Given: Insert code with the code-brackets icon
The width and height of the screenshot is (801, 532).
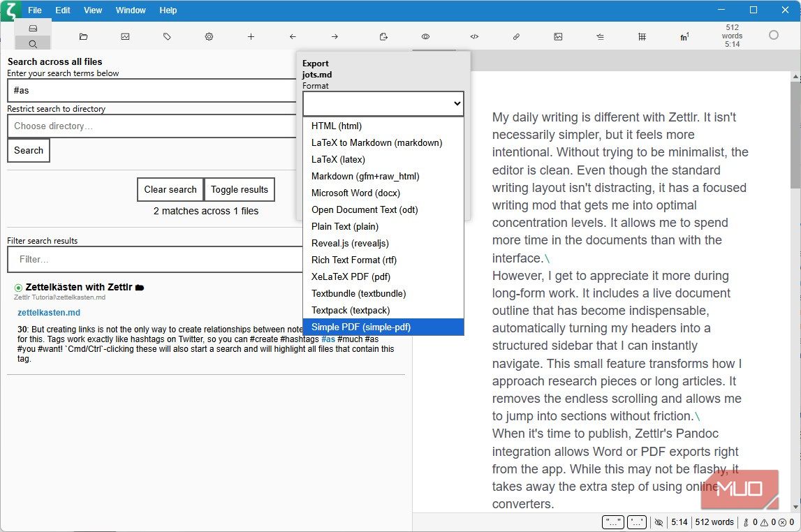Looking at the screenshot, I should 475,37.
